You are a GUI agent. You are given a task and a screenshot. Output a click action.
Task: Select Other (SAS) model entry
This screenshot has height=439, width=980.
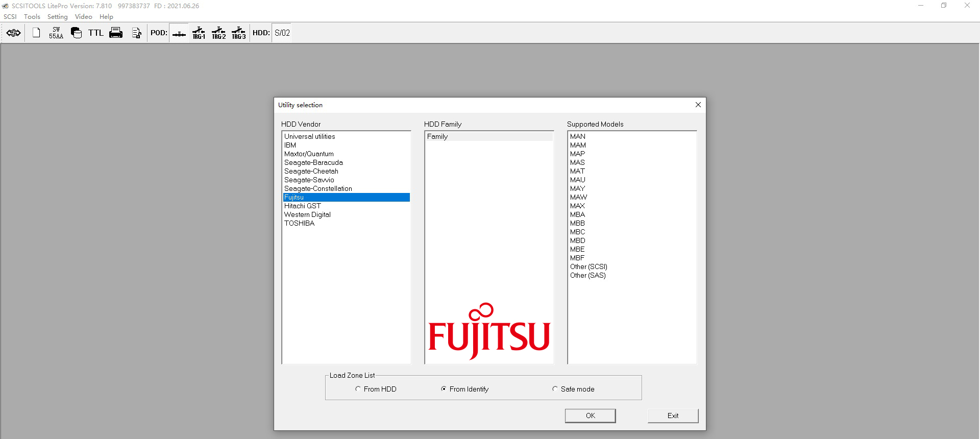(632, 275)
